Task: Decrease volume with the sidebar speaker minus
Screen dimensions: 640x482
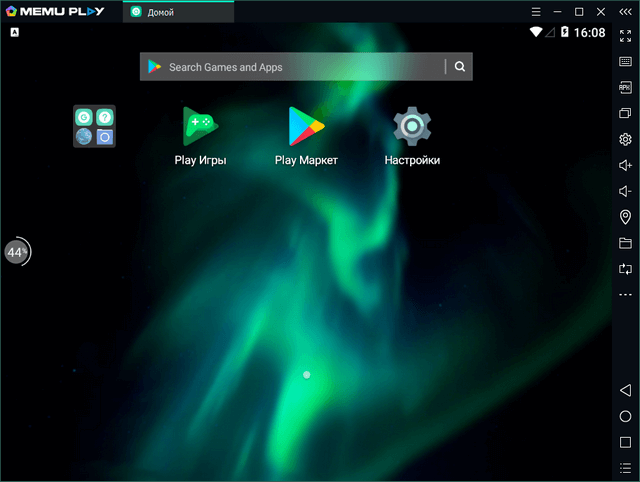Action: [x=625, y=191]
